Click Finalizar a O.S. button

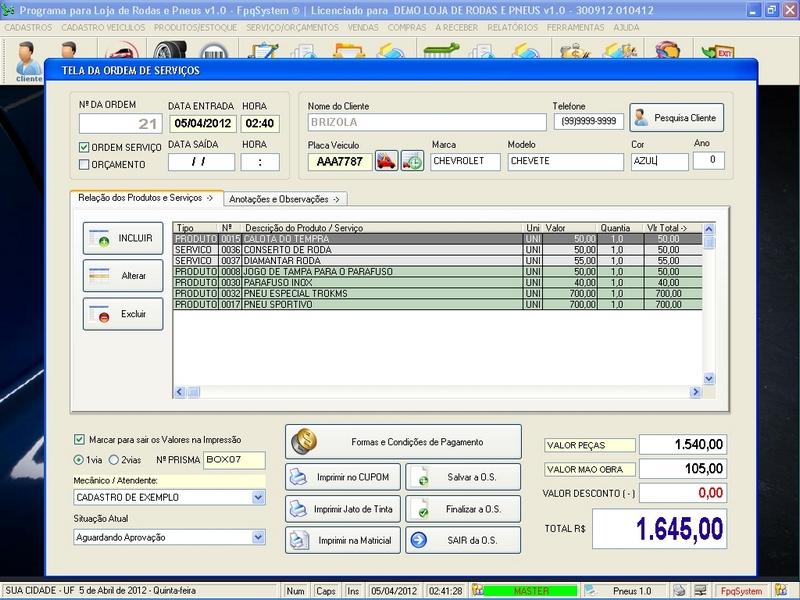point(464,509)
